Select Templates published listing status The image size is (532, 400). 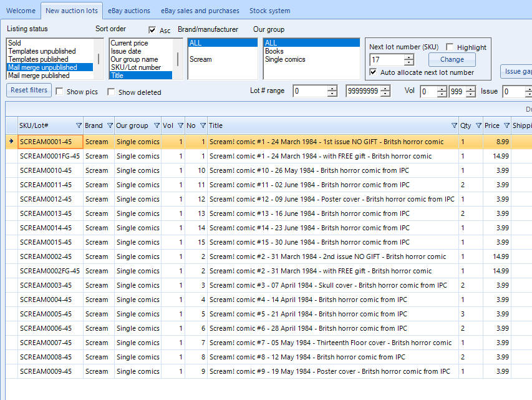(x=49, y=59)
